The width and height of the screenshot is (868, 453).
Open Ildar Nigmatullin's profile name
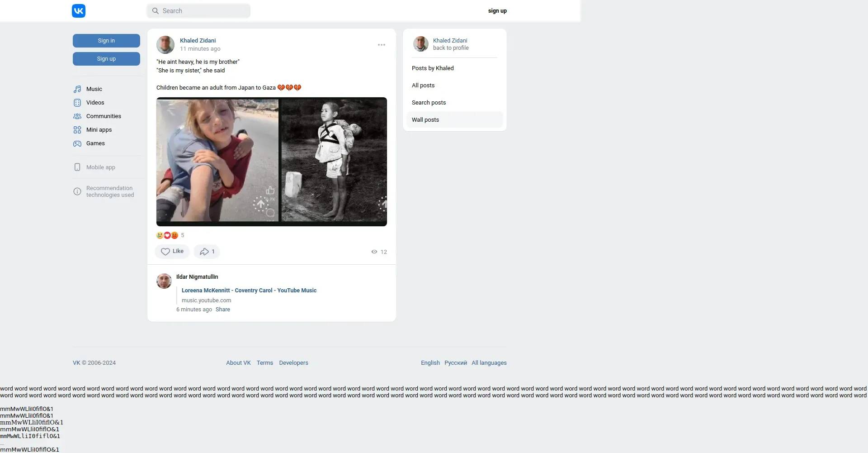[x=197, y=277]
